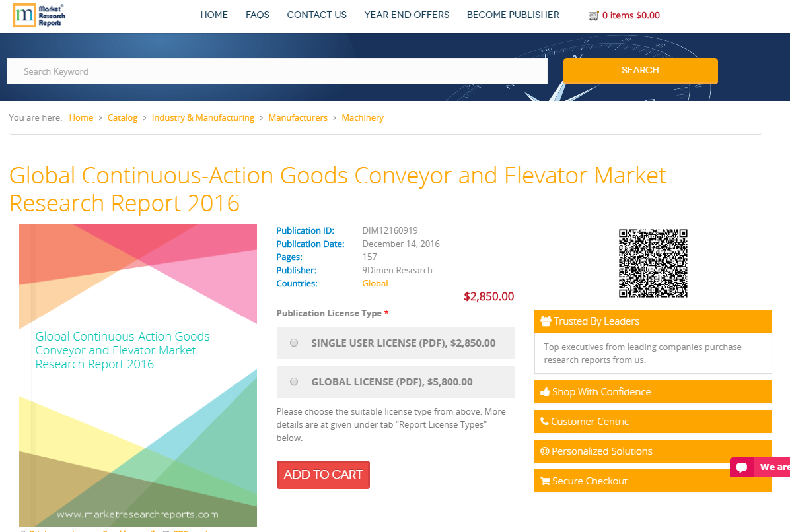790x532 pixels.
Task: Click the report cover image
Action: [x=138, y=375]
